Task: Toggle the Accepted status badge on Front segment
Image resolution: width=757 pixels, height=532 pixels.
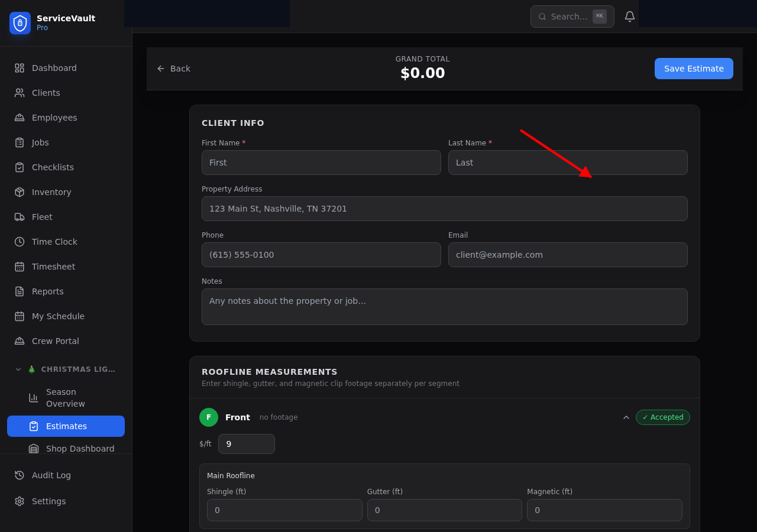Action: coord(662,417)
